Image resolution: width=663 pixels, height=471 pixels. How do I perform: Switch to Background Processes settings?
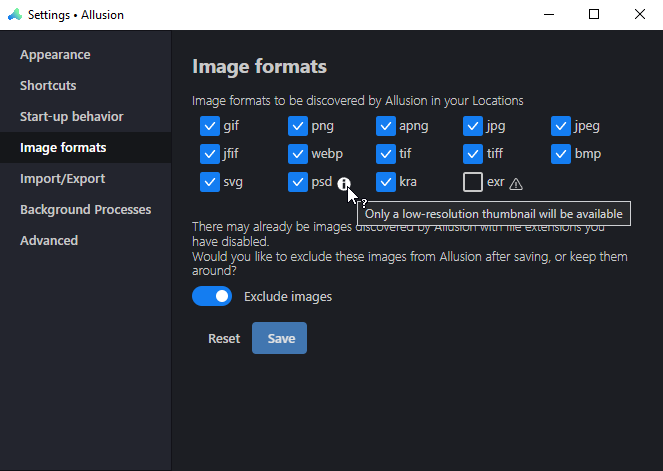pyautogui.click(x=85, y=209)
